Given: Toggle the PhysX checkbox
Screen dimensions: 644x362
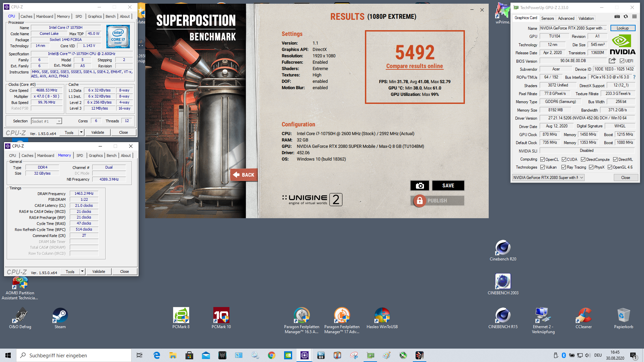Looking at the screenshot, I should (591, 167).
